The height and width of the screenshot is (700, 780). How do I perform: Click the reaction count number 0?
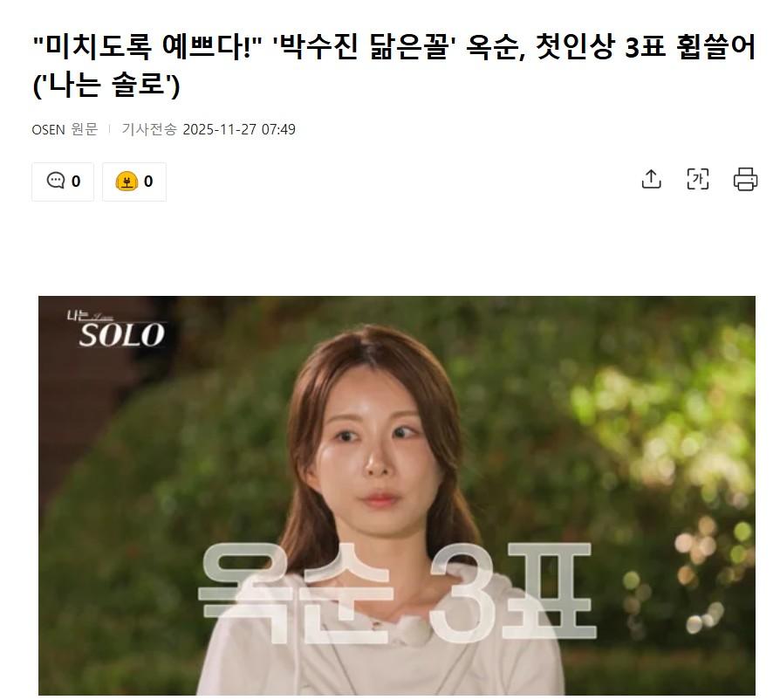[x=148, y=181]
